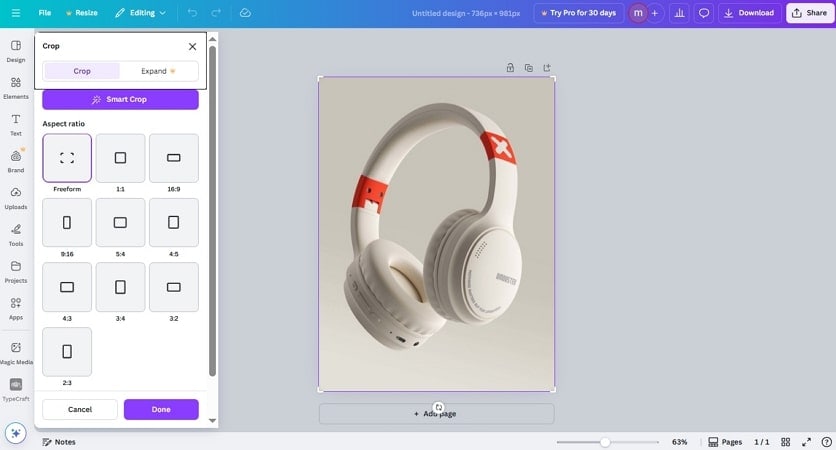Open the Magic Media sidebar app
The height and width of the screenshot is (450, 836).
click(16, 353)
